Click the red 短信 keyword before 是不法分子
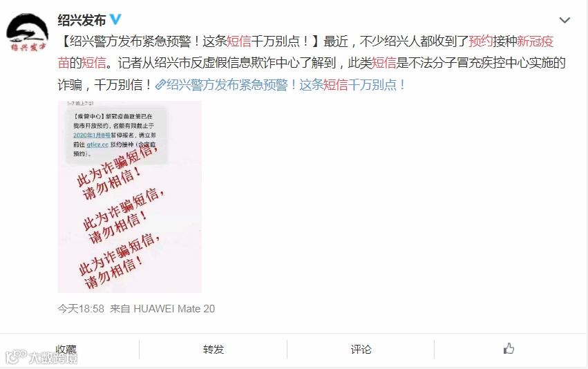Screen dimensions: 588x369 point(384,63)
